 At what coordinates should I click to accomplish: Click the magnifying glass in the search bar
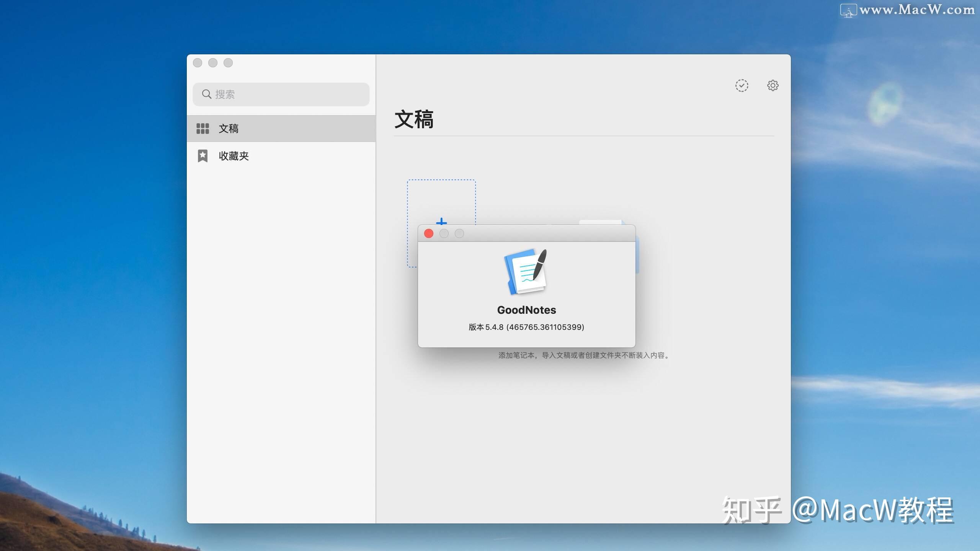tap(207, 94)
